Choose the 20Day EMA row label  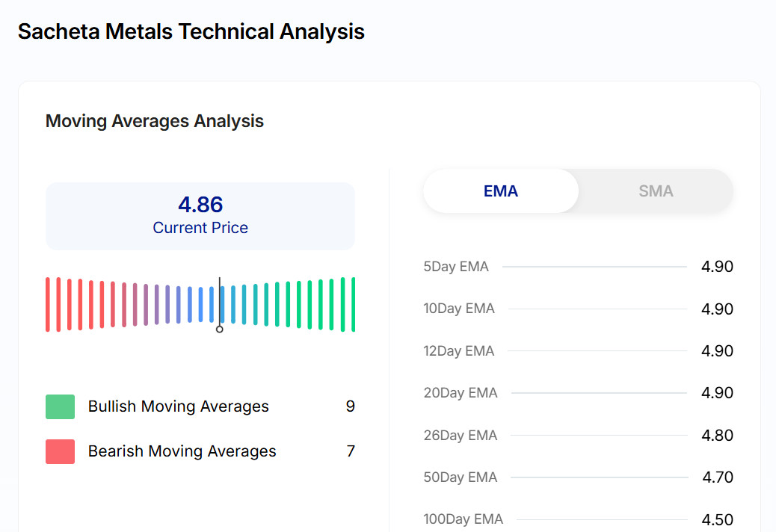point(461,393)
